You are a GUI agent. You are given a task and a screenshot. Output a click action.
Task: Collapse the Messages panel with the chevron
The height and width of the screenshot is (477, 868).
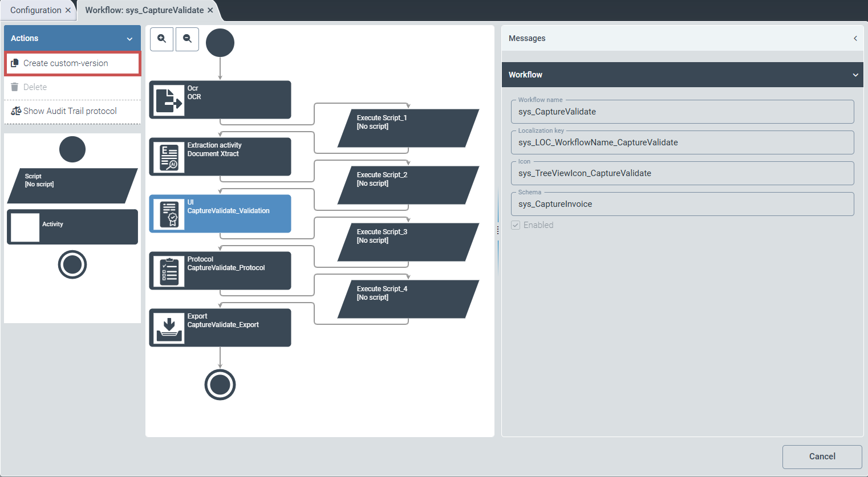click(855, 38)
